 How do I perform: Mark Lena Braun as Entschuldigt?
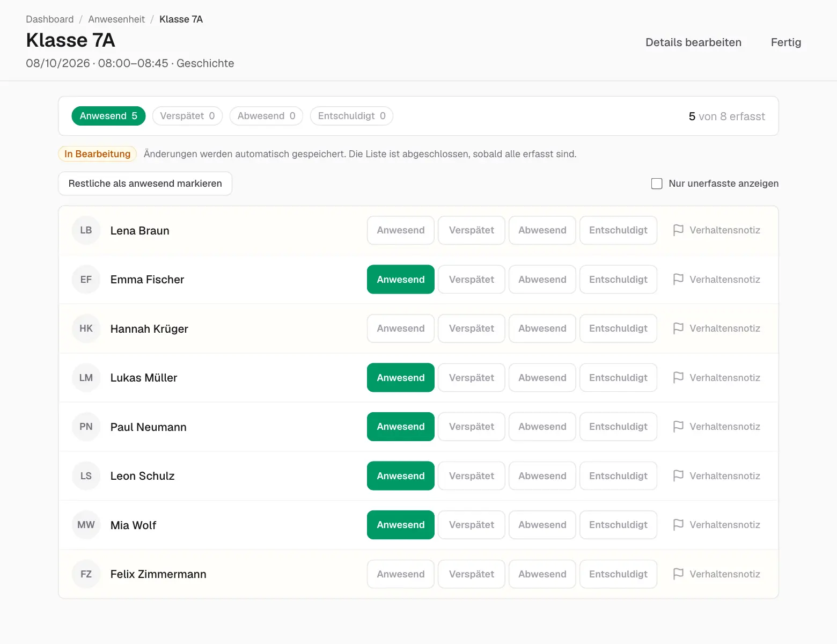click(x=618, y=230)
